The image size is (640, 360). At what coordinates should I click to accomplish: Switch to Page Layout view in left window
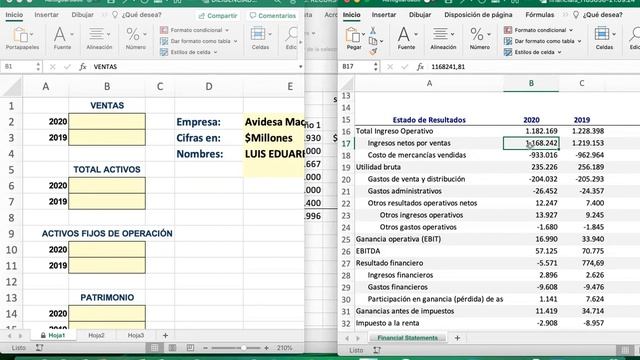[x=172, y=348]
